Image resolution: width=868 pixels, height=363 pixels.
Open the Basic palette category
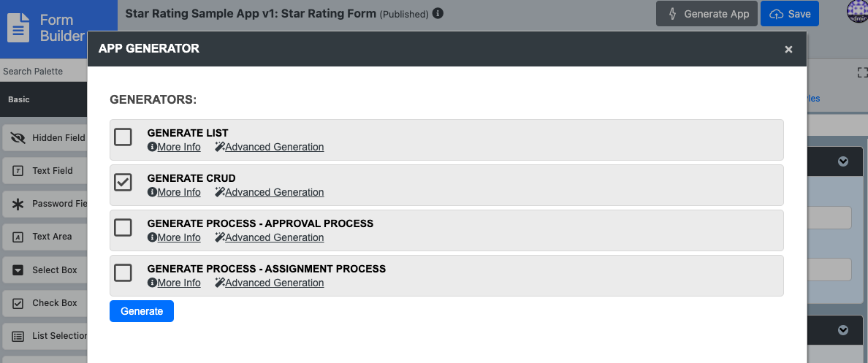click(20, 99)
